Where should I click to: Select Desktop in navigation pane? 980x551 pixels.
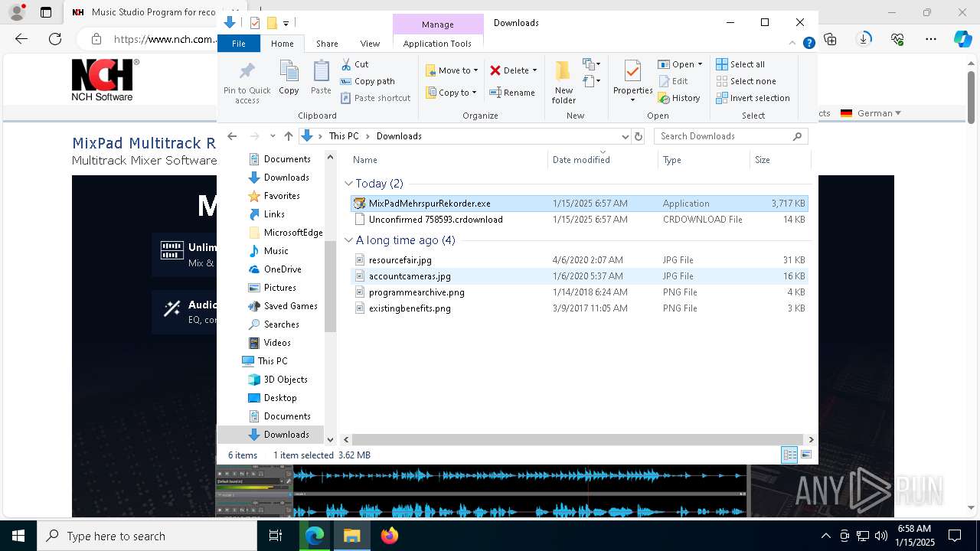(279, 398)
